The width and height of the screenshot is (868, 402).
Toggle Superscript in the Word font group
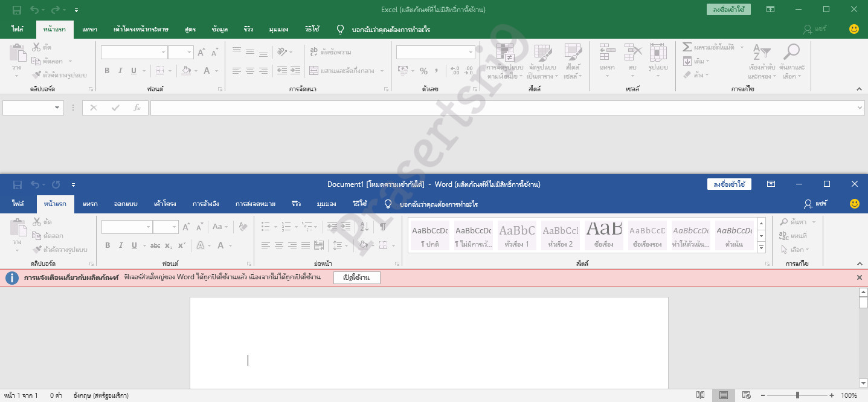click(x=182, y=245)
